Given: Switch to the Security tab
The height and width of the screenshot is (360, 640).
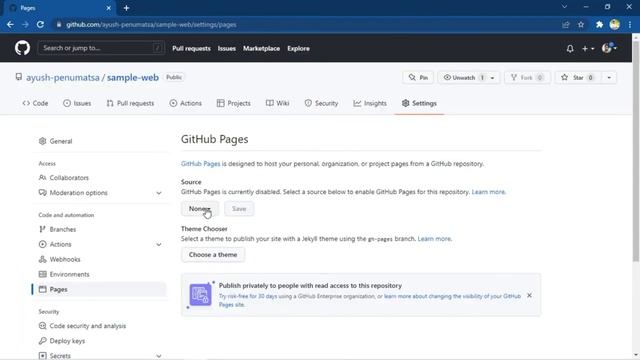Looking at the screenshot, I should (321, 103).
